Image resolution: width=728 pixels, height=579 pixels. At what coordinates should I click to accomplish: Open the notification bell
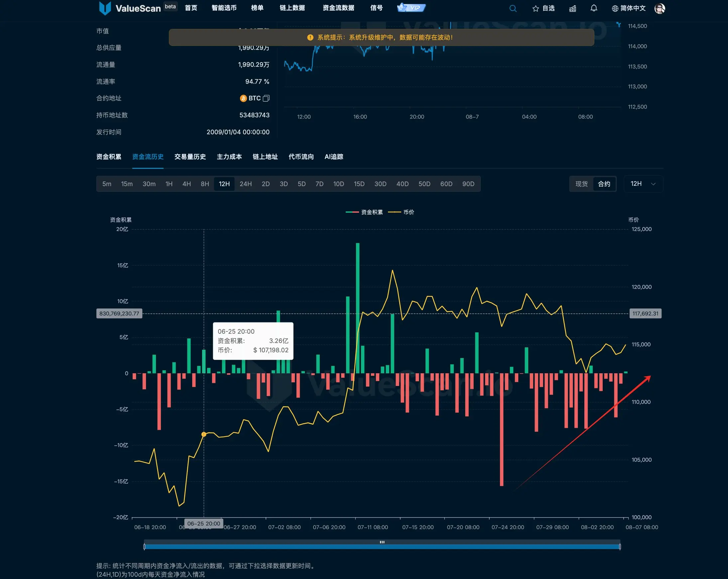click(594, 8)
